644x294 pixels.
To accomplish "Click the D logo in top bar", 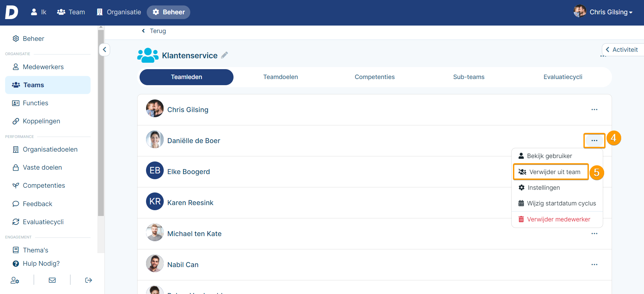I will (x=12, y=12).
